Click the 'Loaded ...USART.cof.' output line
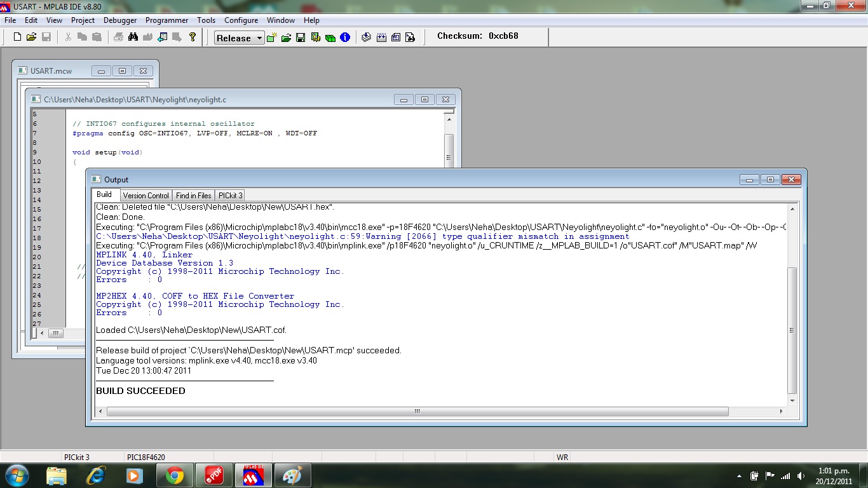This screenshot has height=488, width=868. click(x=191, y=330)
